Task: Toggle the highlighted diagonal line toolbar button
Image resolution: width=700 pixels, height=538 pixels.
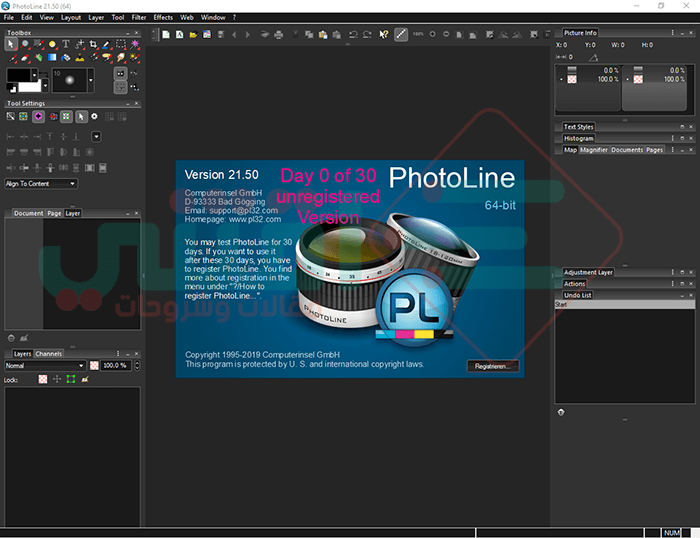Action: tap(401, 34)
